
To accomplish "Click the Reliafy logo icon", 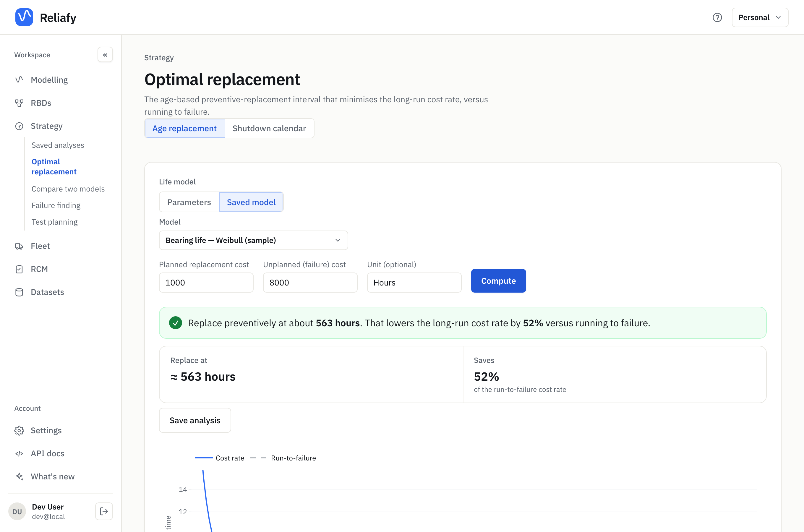I will (24, 17).
